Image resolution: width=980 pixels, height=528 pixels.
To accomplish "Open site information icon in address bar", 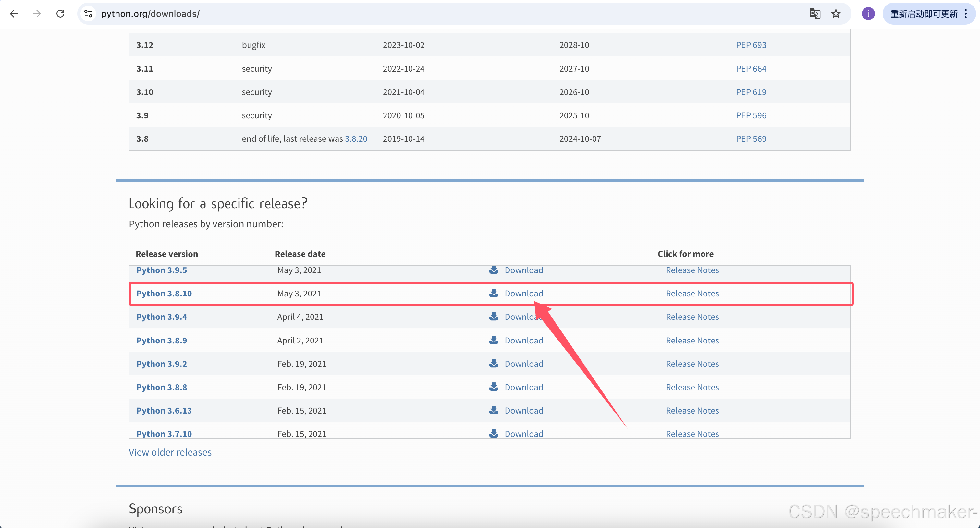I will pyautogui.click(x=88, y=14).
